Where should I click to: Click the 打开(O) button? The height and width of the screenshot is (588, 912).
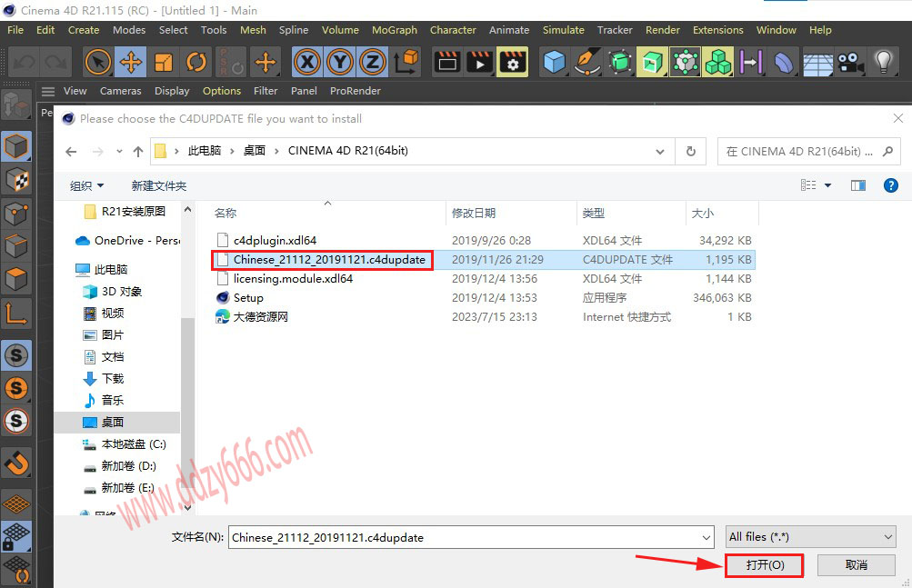tap(765, 565)
